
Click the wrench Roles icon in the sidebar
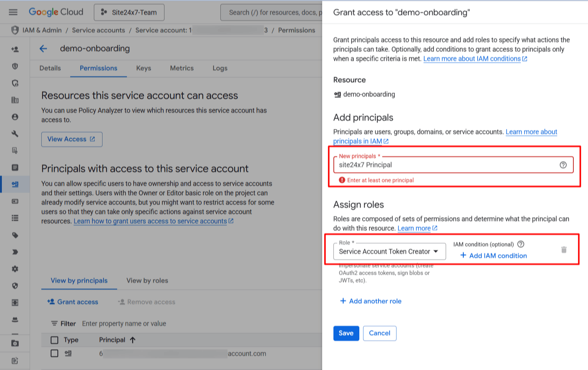(x=15, y=134)
